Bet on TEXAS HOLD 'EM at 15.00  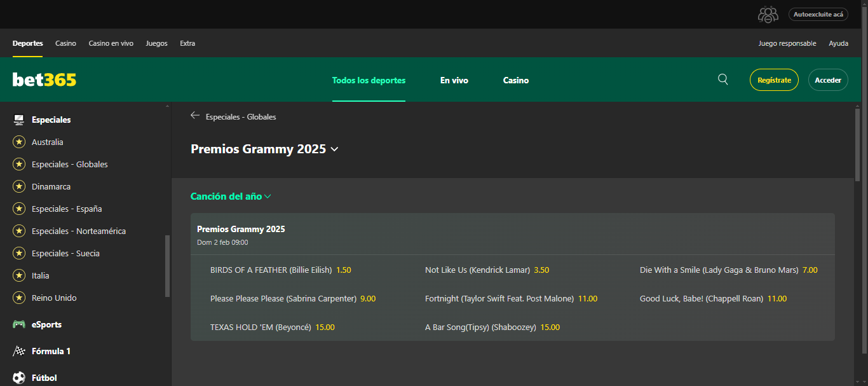273,327
